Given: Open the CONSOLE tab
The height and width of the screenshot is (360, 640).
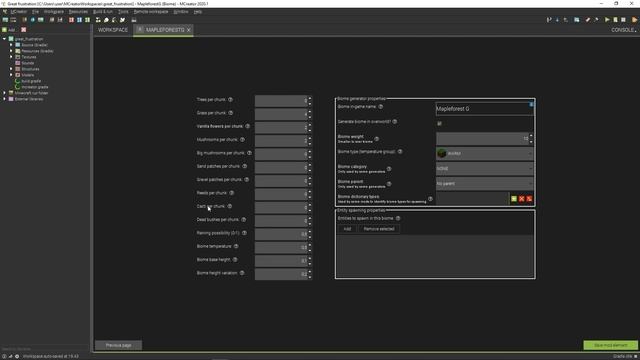Looking at the screenshot, I should tap(623, 30).
